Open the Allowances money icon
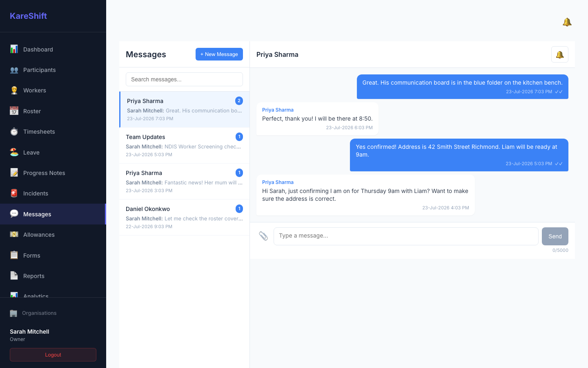588x368 pixels. (14, 234)
